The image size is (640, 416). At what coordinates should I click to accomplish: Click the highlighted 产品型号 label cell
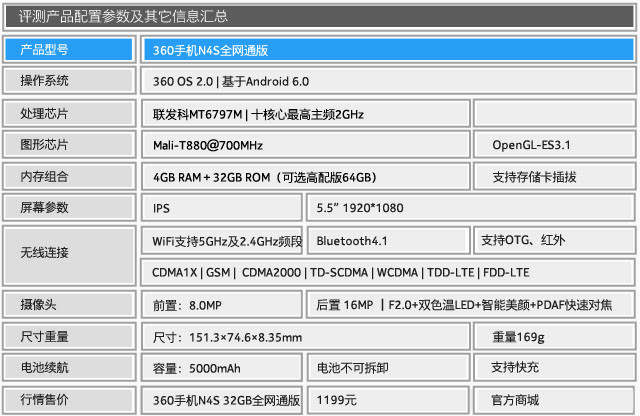pyautogui.click(x=68, y=50)
